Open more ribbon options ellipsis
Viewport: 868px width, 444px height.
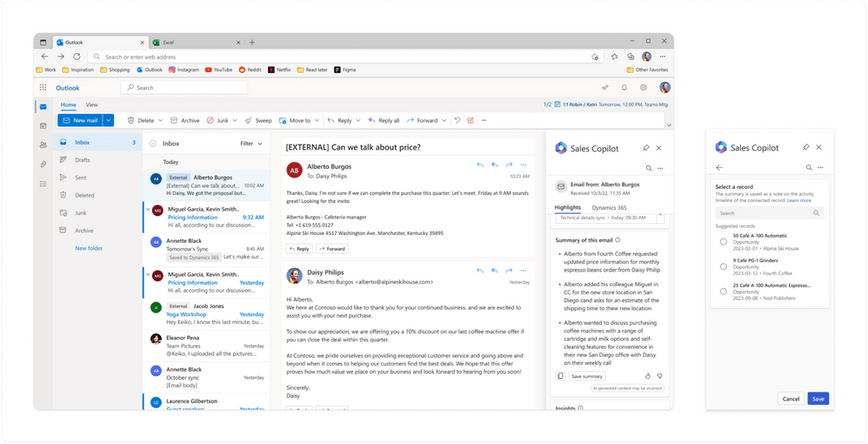coord(484,120)
